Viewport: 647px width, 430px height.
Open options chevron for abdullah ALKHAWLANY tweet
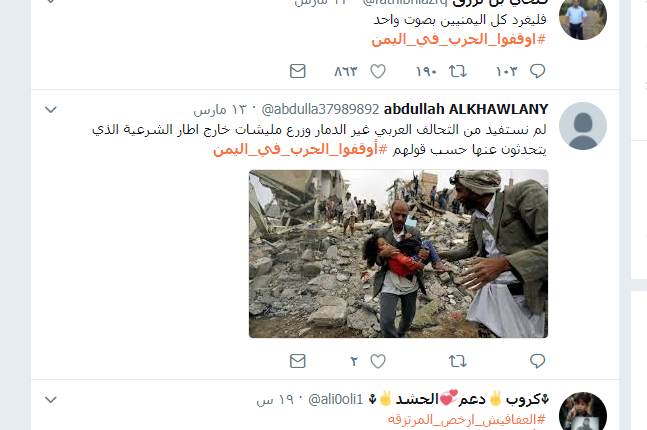[x=50, y=110]
